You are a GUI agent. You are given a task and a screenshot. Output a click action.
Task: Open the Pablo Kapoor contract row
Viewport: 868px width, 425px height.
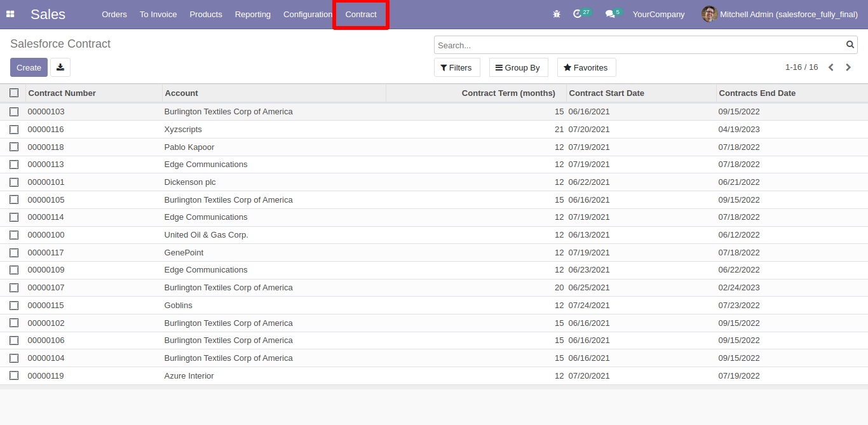(434, 147)
